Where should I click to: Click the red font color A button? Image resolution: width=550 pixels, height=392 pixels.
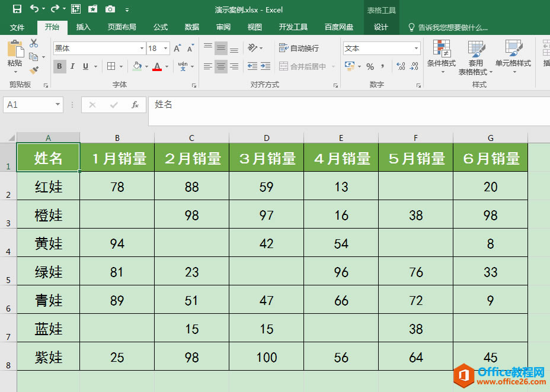pos(157,66)
